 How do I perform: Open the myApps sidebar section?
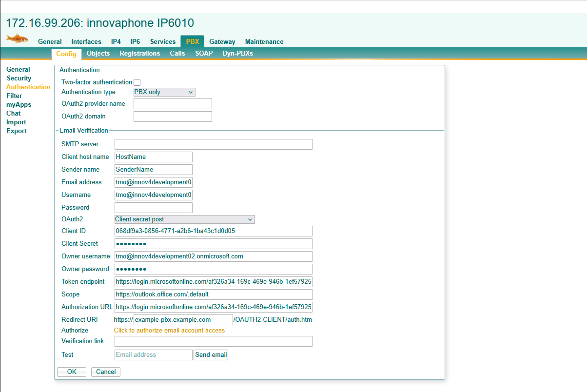pyautogui.click(x=19, y=105)
